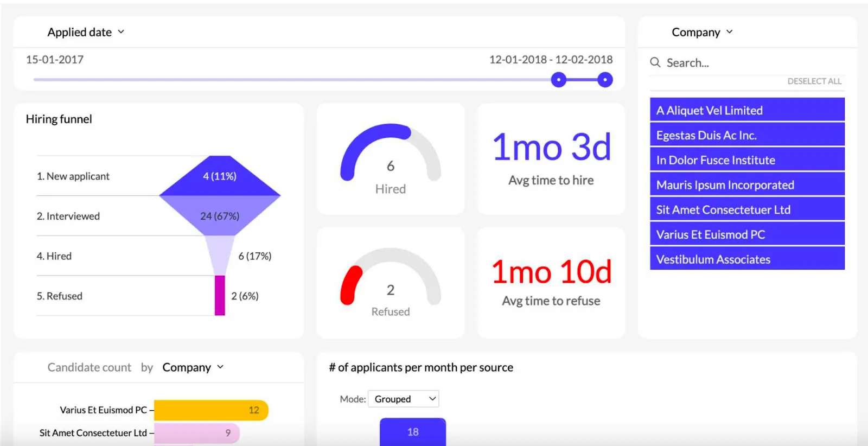Image resolution: width=868 pixels, height=446 pixels.
Task: Open the Applied date dropdown
Action: [86, 32]
